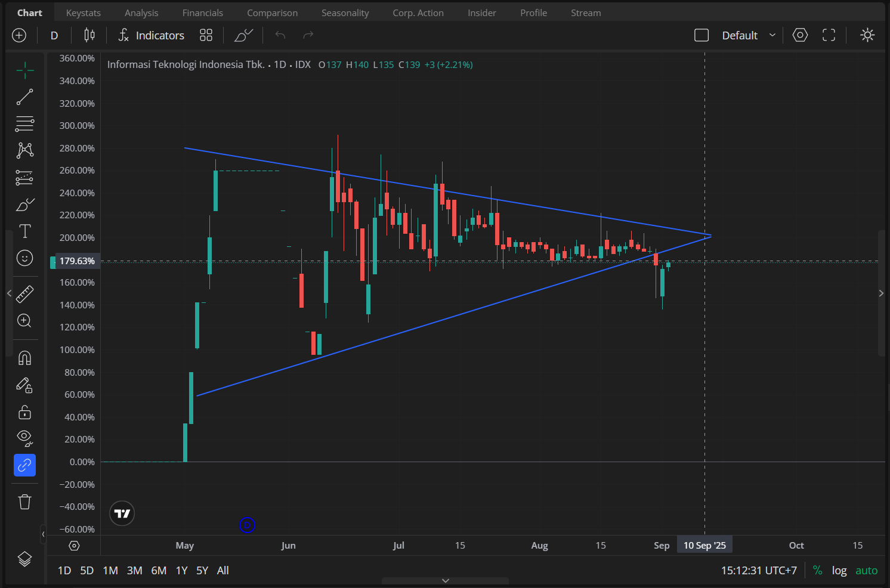The image size is (890, 588).
Task: Open the blue event marker on timeline
Action: pyautogui.click(x=247, y=525)
